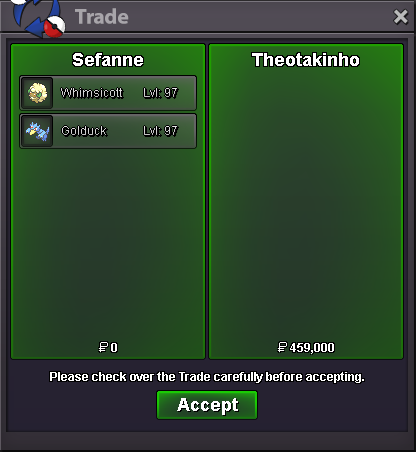This screenshot has height=452, width=416.
Task: Close the Trade window
Action: tap(400, 17)
